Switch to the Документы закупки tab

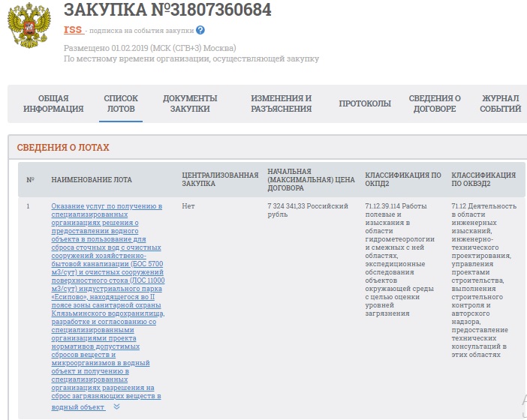coord(190,103)
